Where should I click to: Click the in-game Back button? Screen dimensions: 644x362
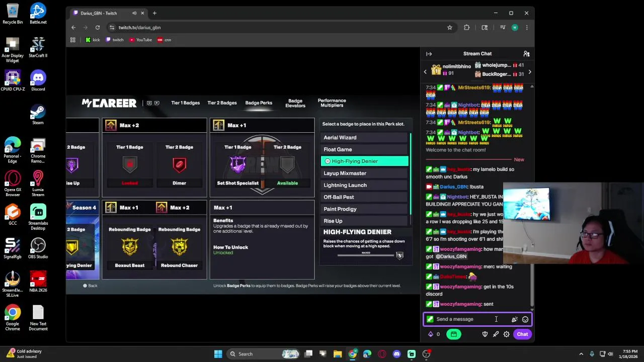click(x=90, y=286)
